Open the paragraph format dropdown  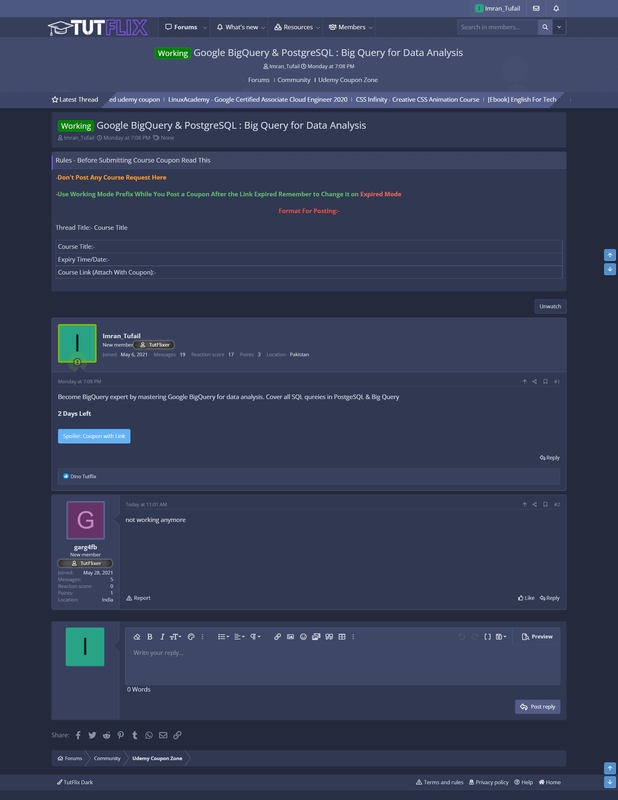coord(255,636)
